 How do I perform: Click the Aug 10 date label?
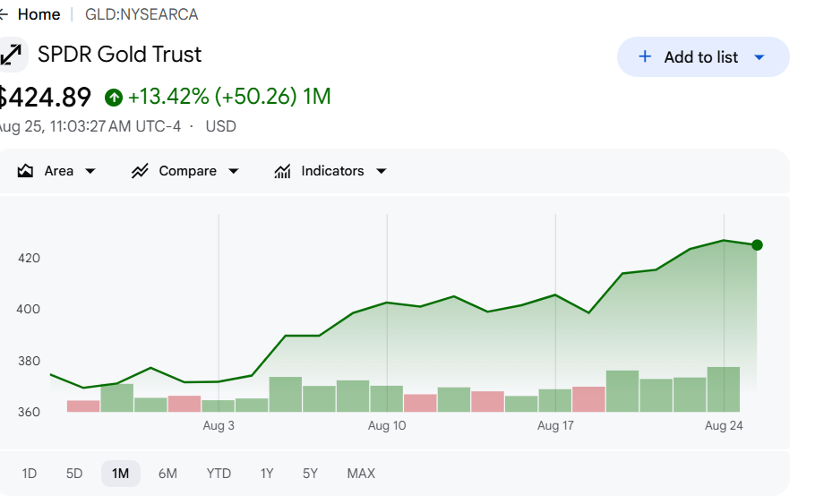click(387, 425)
